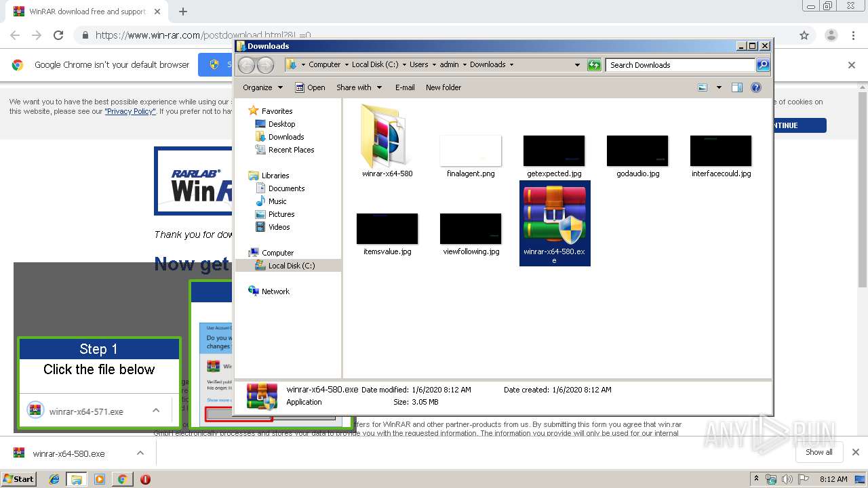Select the viewfollowing.jpg thumbnail
Image resolution: width=868 pixels, height=488 pixels.
coord(471,228)
